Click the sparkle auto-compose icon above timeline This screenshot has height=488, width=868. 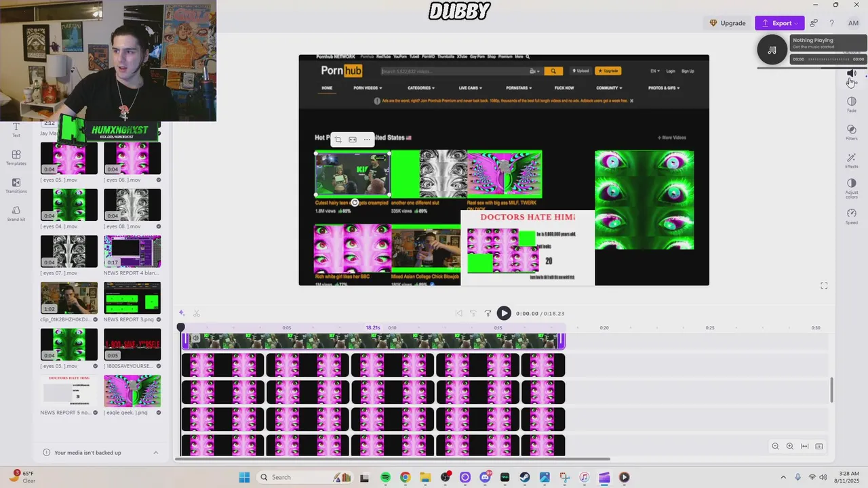(x=182, y=313)
